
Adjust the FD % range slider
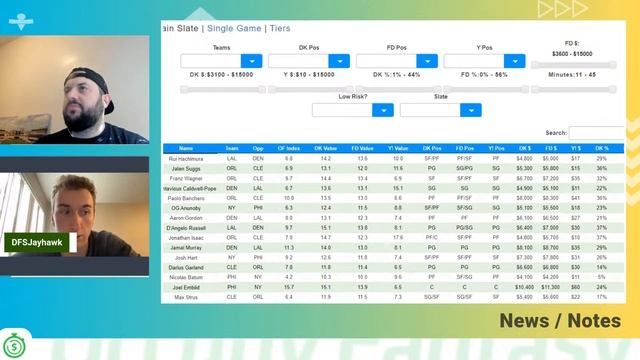[x=486, y=89]
